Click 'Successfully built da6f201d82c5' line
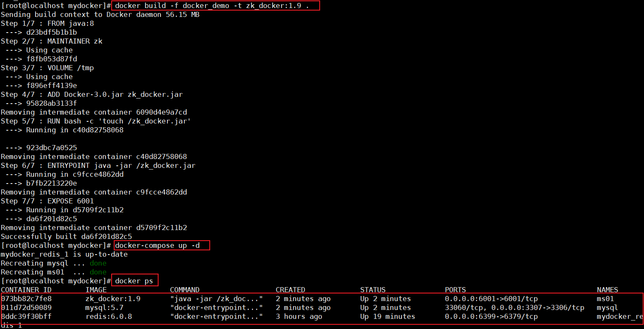The image size is (644, 329). click(66, 237)
